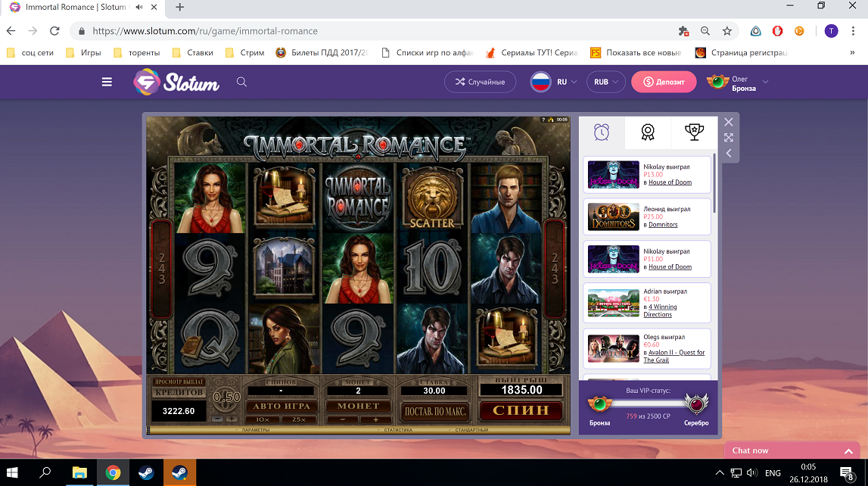Open the zoom control in the address bar
This screenshot has height=486, width=868.
(x=705, y=31)
